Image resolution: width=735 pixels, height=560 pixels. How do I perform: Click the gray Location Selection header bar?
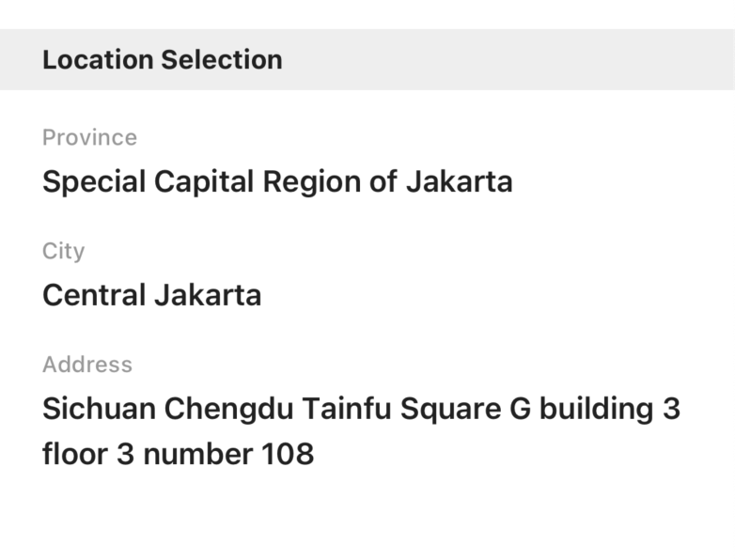tap(367, 59)
